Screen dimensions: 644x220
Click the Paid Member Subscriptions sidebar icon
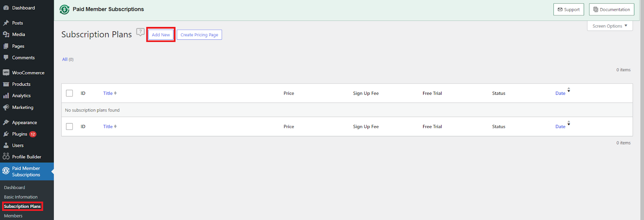coord(6,171)
